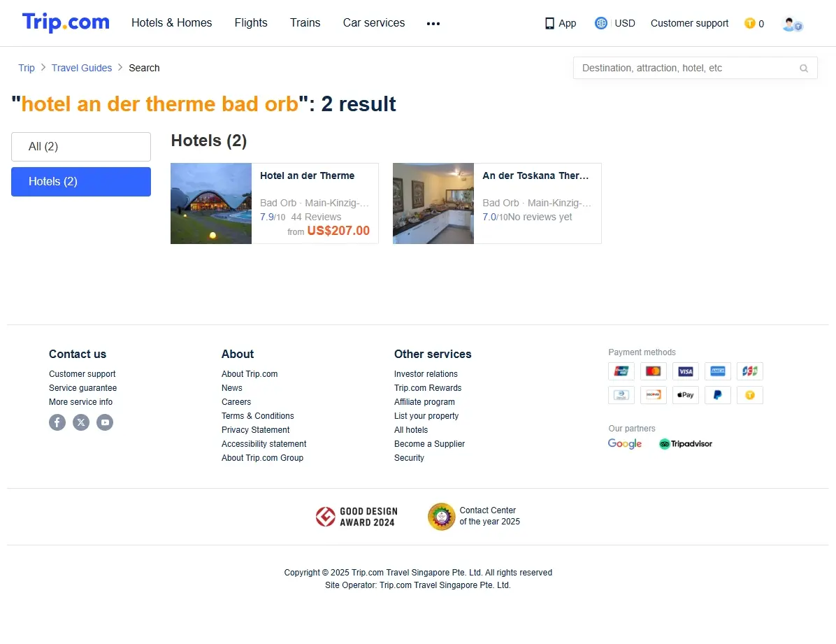The image size is (836, 644).
Task: Select the All (2) filter tab
Action: coord(81,147)
